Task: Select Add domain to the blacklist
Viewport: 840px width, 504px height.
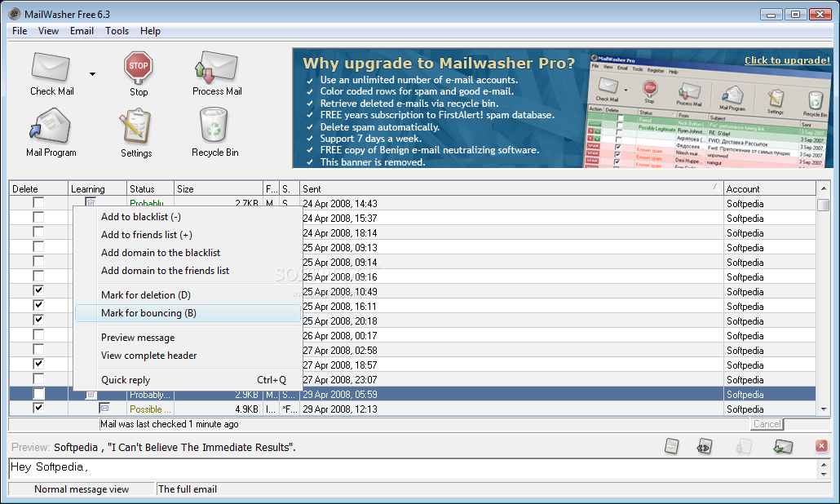Action: click(x=188, y=253)
